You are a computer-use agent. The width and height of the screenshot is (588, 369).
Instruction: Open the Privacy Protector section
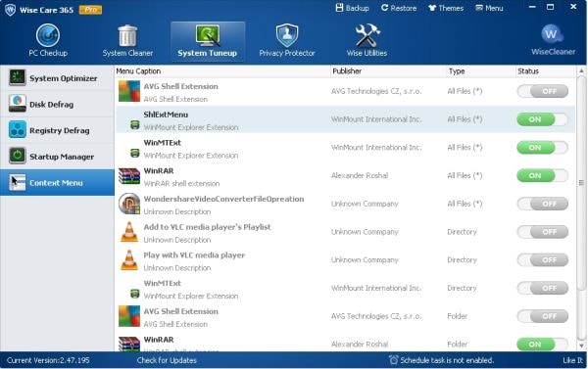(287, 41)
